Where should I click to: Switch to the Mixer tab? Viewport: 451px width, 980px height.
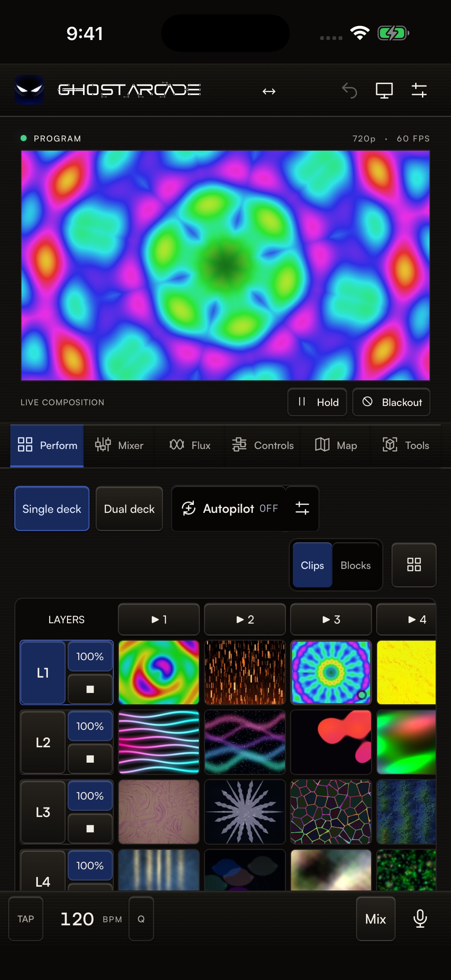point(119,445)
